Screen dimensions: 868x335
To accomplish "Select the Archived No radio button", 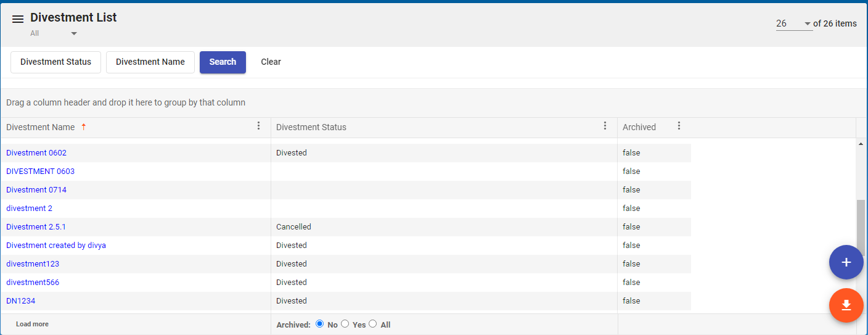I will (x=319, y=323).
